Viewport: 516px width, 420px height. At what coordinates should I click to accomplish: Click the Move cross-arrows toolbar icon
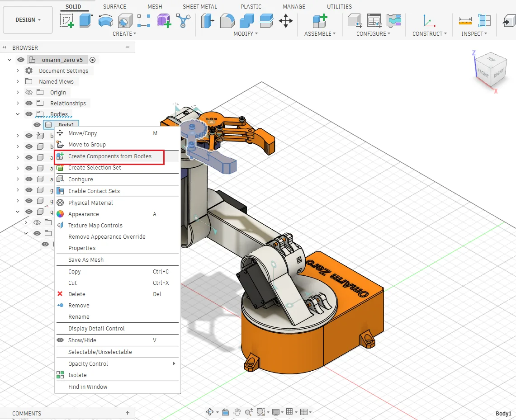pos(286,21)
